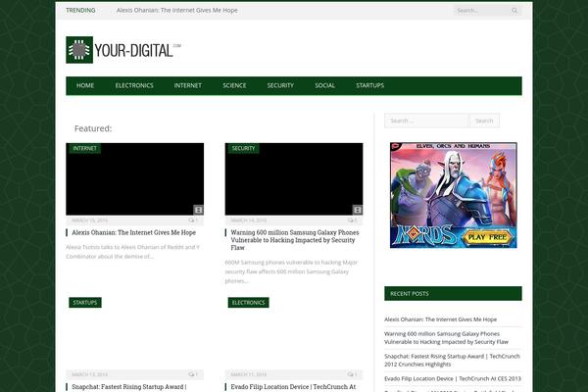Click the Recent Posts widget header

pos(453,294)
